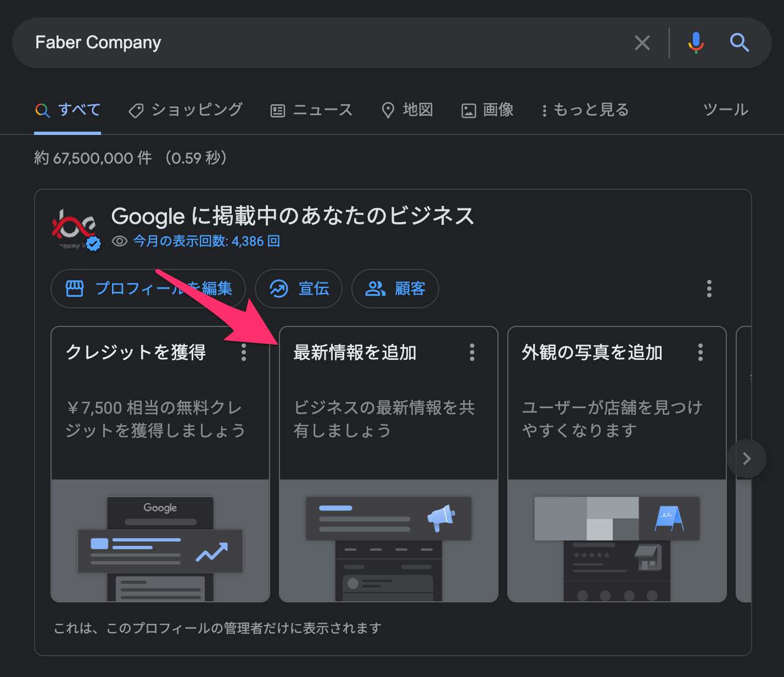Screen dimensions: 784x677
Task: Click the 宣伝 button
Action: click(x=299, y=289)
